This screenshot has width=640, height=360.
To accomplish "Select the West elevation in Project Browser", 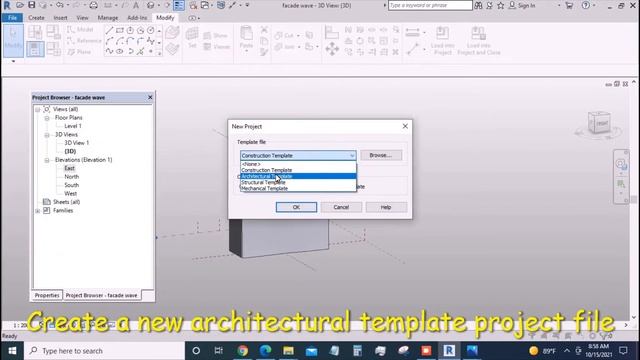I will pos(70,193).
